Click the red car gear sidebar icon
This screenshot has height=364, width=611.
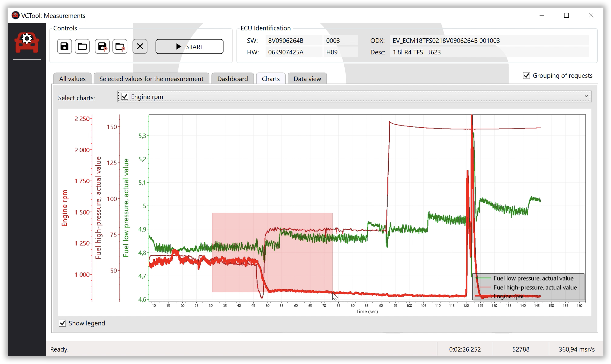[x=27, y=43]
